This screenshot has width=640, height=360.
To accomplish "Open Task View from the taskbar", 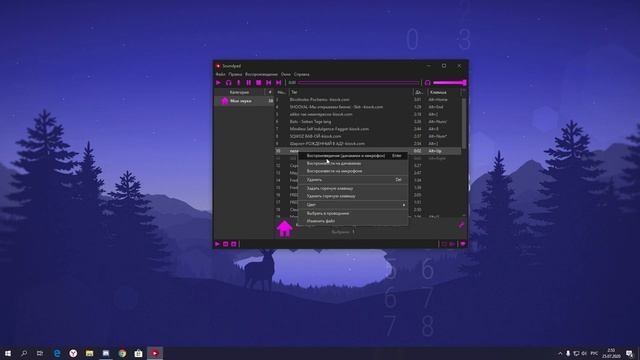I will click(x=40, y=353).
